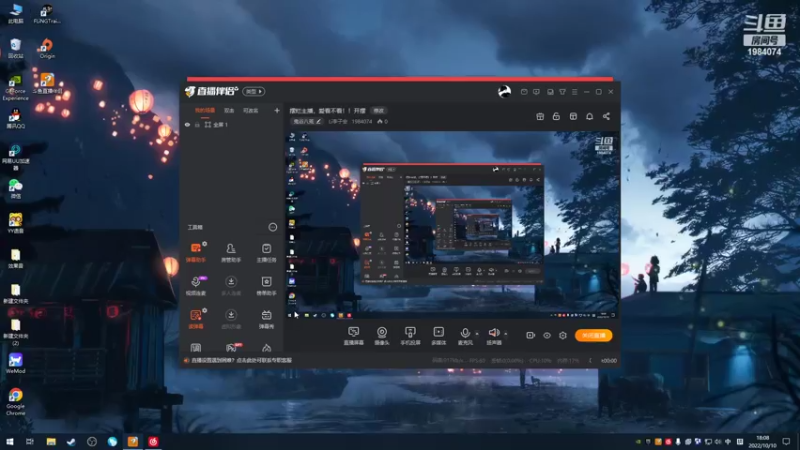Toggle visibility eye of 全屏 1 source

(187, 125)
